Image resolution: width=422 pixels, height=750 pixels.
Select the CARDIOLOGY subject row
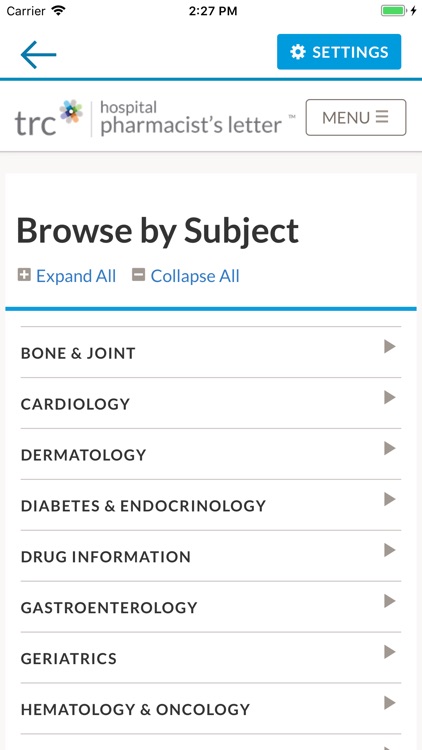pyautogui.click(x=211, y=403)
